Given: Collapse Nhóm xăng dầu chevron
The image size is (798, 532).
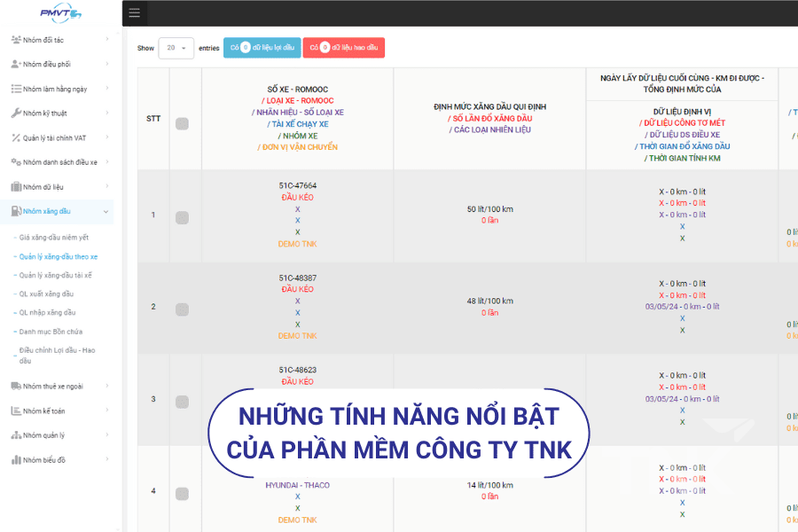Looking at the screenshot, I should pos(106,211).
